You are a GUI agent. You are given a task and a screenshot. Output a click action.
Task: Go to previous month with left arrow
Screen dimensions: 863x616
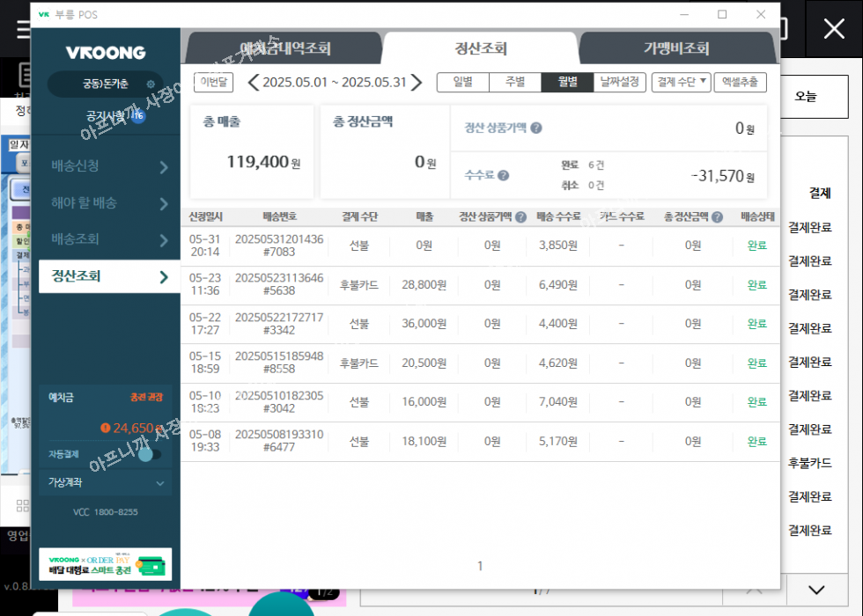coord(254,83)
